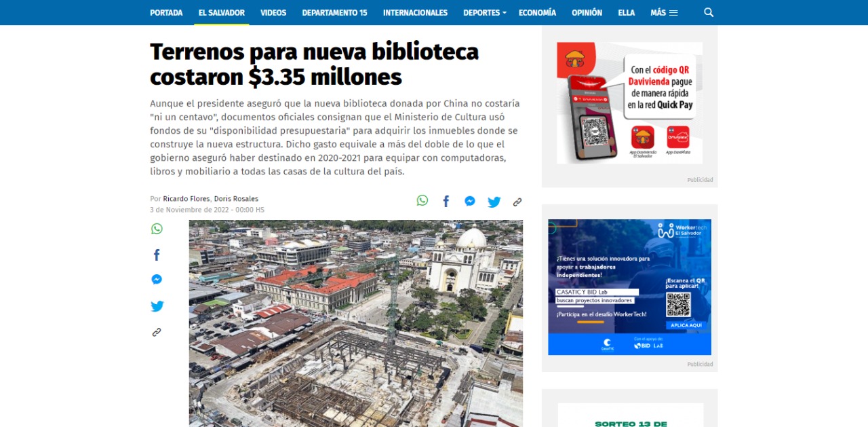Go to Opinión section
Screen dimensions: 868x427
[x=587, y=13]
